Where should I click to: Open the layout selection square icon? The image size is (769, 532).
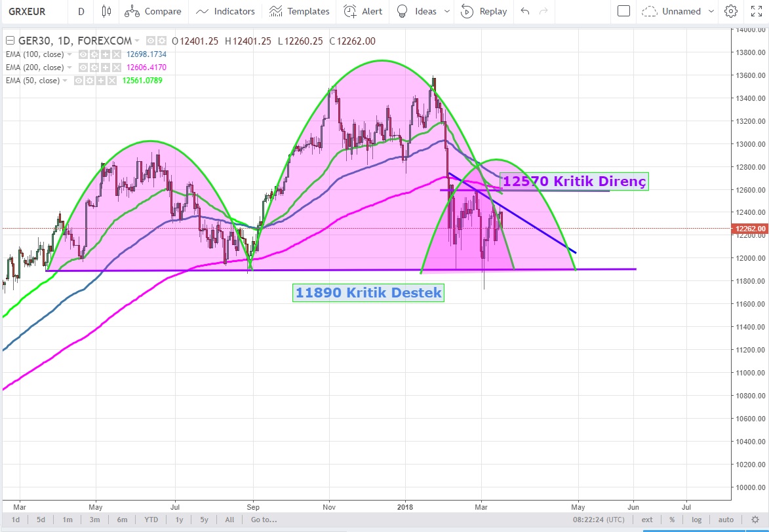point(624,11)
